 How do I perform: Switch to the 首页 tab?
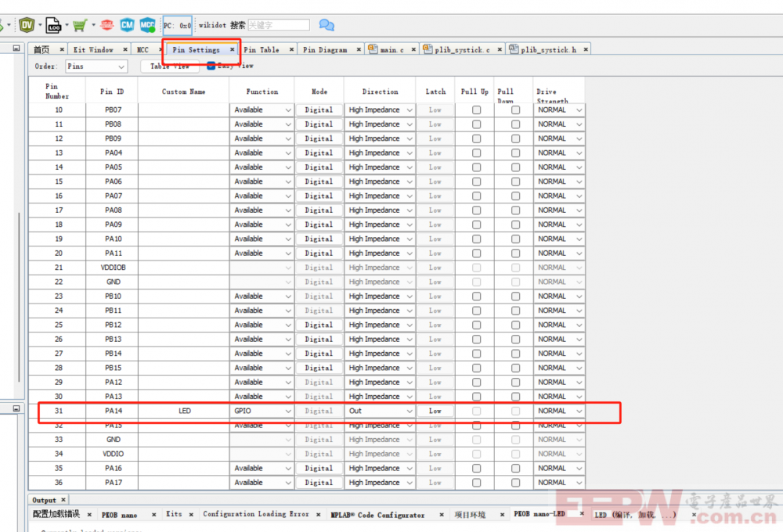coord(41,49)
